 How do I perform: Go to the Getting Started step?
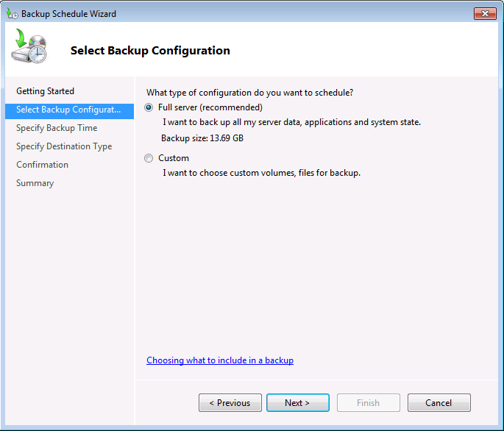(x=46, y=91)
